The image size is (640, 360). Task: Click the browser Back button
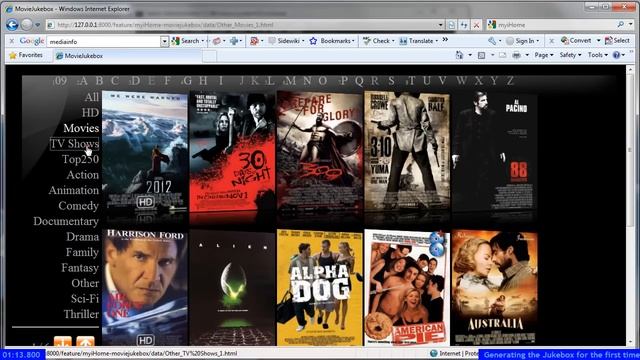tap(12, 25)
